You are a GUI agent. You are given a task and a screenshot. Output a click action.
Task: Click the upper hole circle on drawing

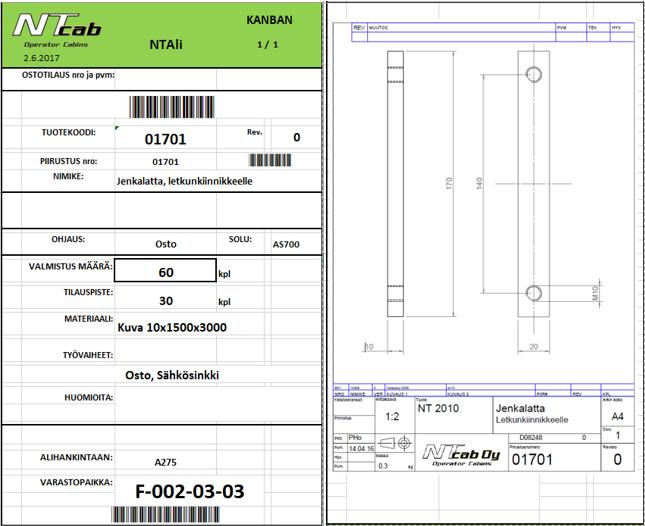534,74
